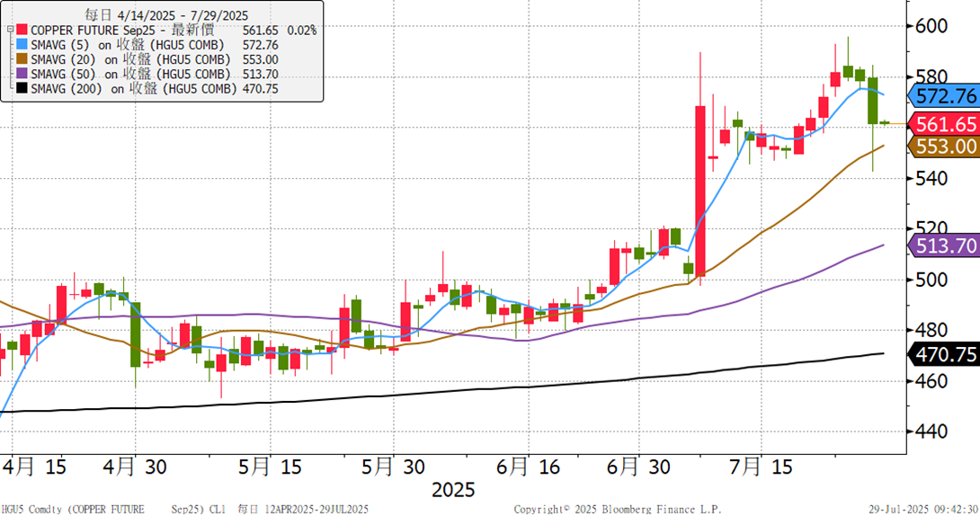Click the 5月 30 date axis label
The height and width of the screenshot is (516, 980).
[x=393, y=467]
